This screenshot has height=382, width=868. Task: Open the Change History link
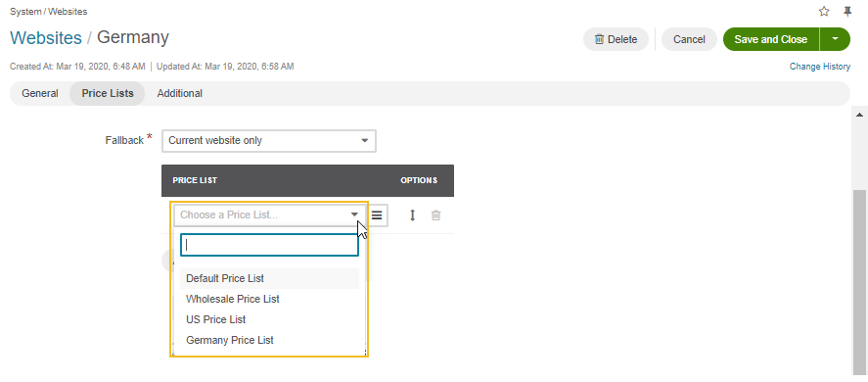click(x=820, y=67)
